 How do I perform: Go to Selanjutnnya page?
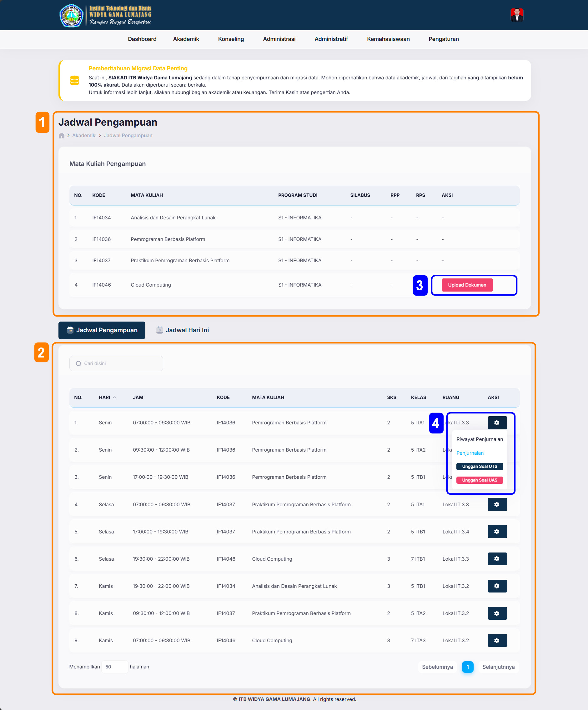click(498, 667)
